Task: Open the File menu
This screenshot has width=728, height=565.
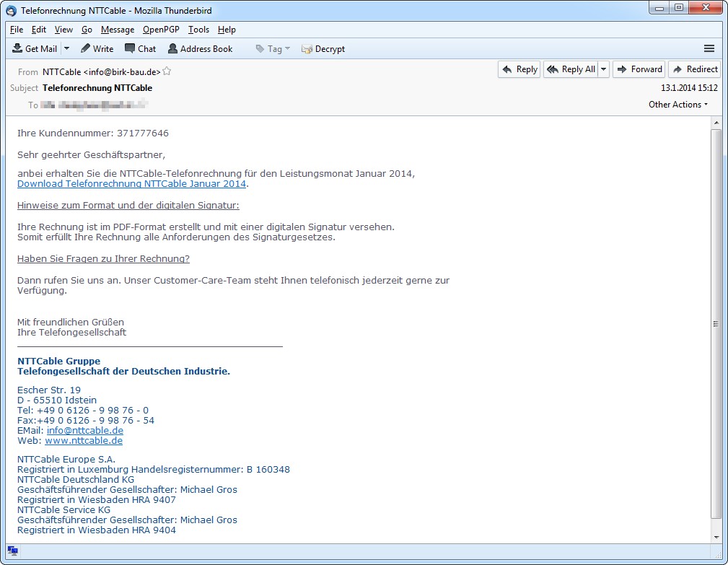Action: coord(17,30)
